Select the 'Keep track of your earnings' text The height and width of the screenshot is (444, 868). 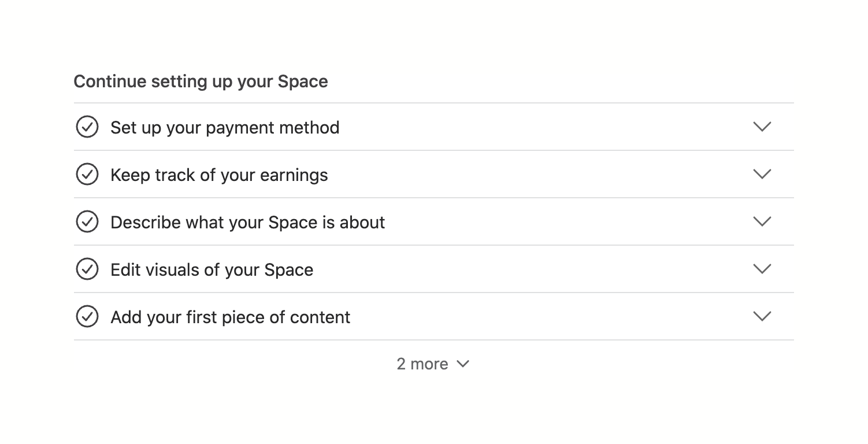(219, 175)
